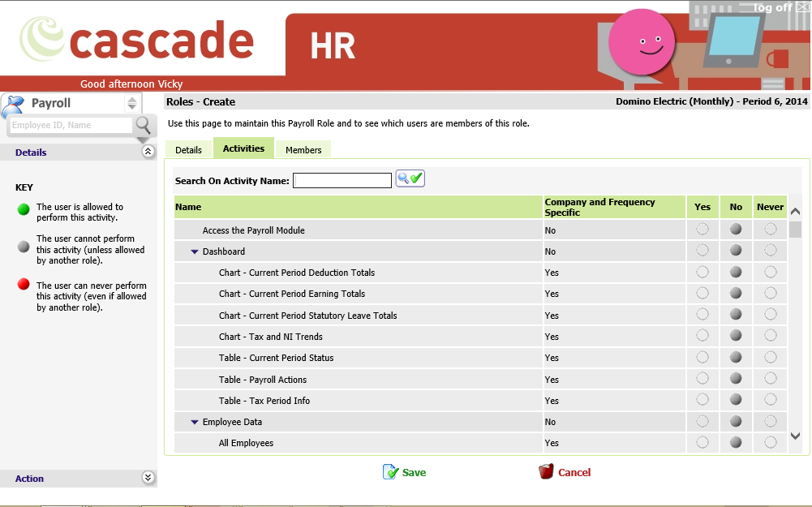Set Table - Tax Period Info to Never
This screenshot has height=507, width=812.
click(x=770, y=400)
